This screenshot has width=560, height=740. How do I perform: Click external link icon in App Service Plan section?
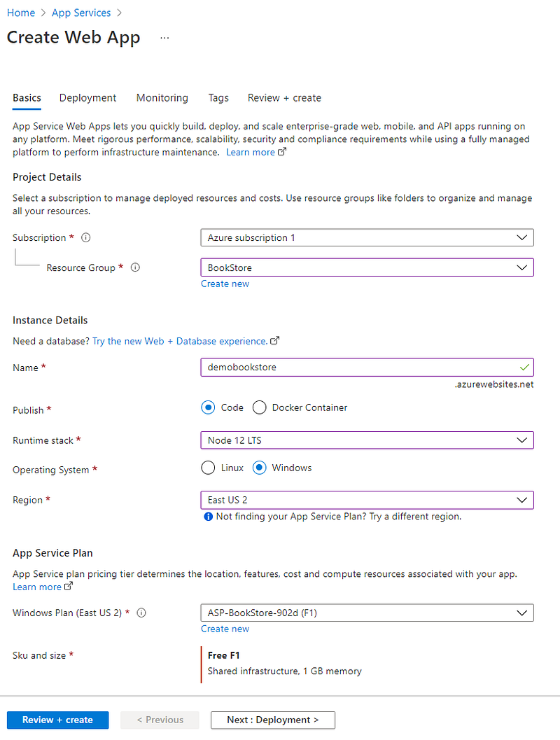click(x=69, y=586)
